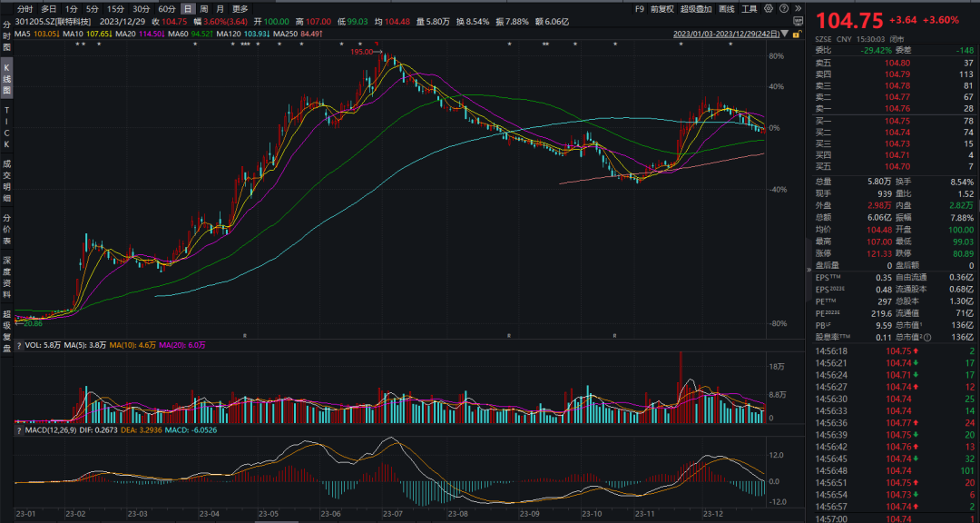The width and height of the screenshot is (980, 523).
Task: Collapse the right quote panel arrow
Action: point(810,271)
